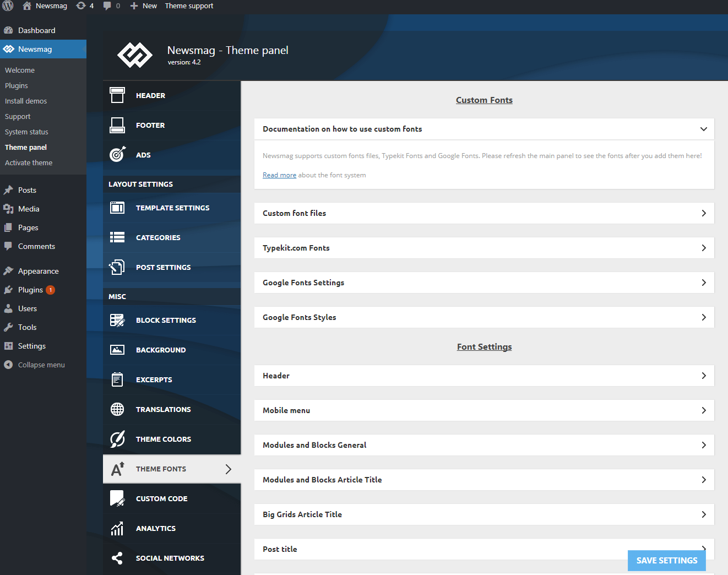728x575 pixels.
Task: Click the Excerpts clipboard icon
Action: (x=117, y=379)
